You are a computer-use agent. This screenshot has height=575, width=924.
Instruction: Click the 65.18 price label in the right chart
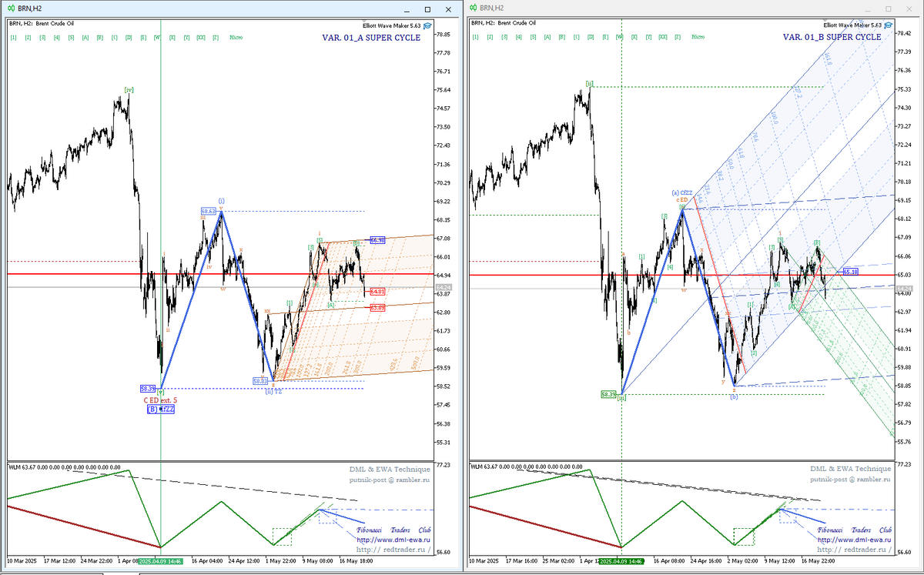point(850,272)
